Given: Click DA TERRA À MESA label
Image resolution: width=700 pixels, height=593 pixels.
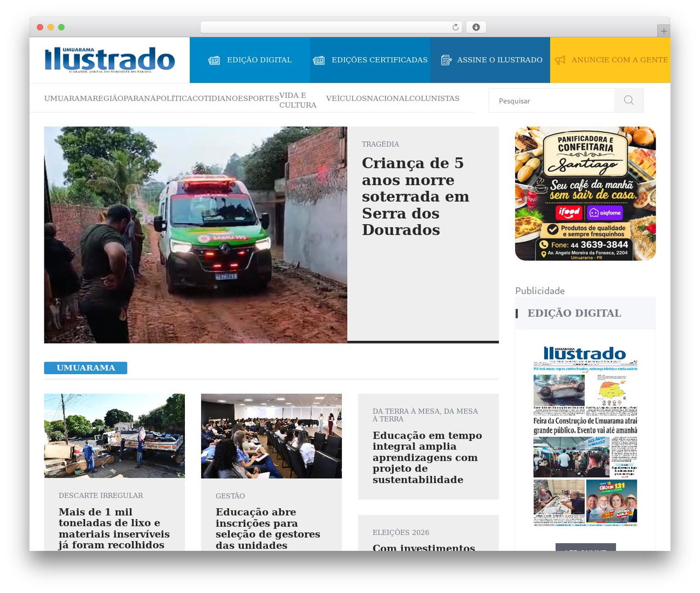Looking at the screenshot, I should (x=425, y=415).
